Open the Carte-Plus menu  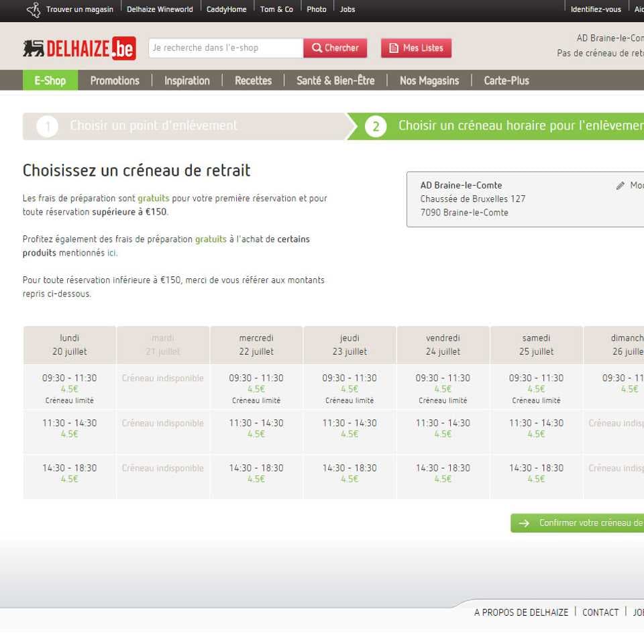(x=506, y=80)
